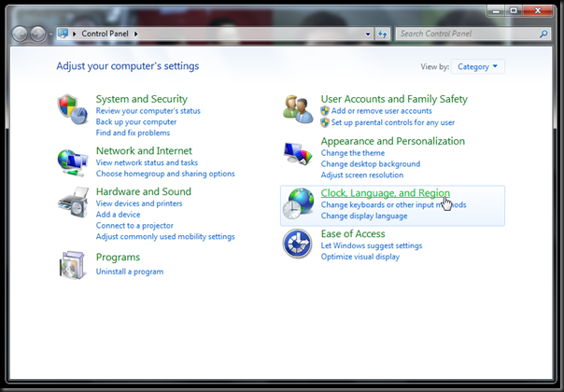The width and height of the screenshot is (564, 392).
Task: Open Programs disc box icon
Action: 72,265
